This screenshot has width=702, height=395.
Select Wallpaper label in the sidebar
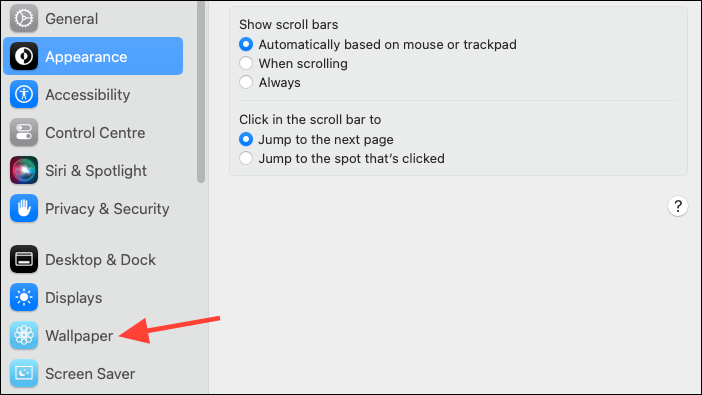(x=79, y=335)
